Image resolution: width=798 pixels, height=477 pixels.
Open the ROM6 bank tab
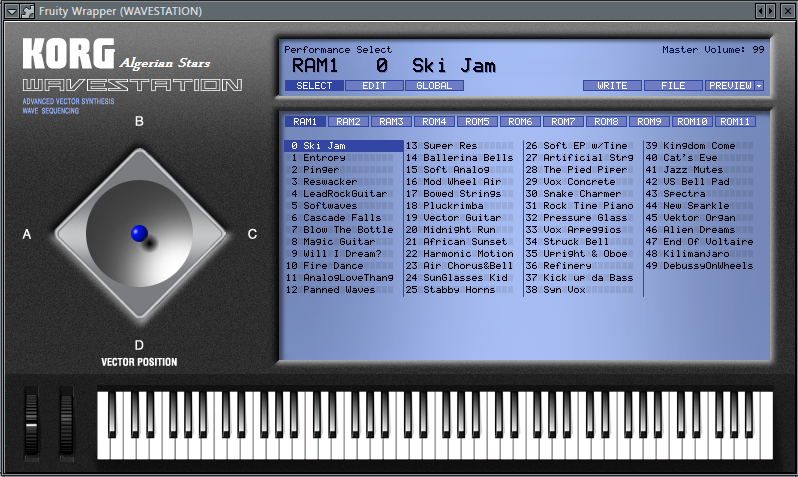(x=520, y=122)
